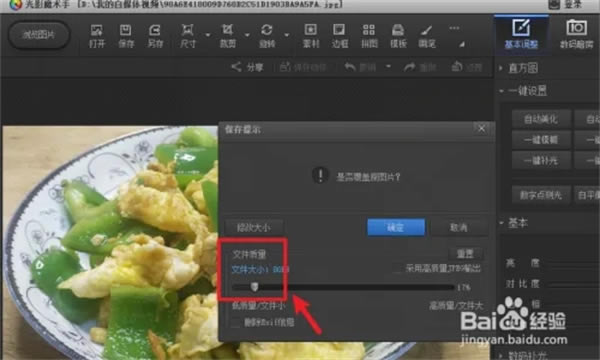Screen dimensions: 600x360
Task: Tick the 删除Exif信息 checkbox
Action: pos(236,322)
